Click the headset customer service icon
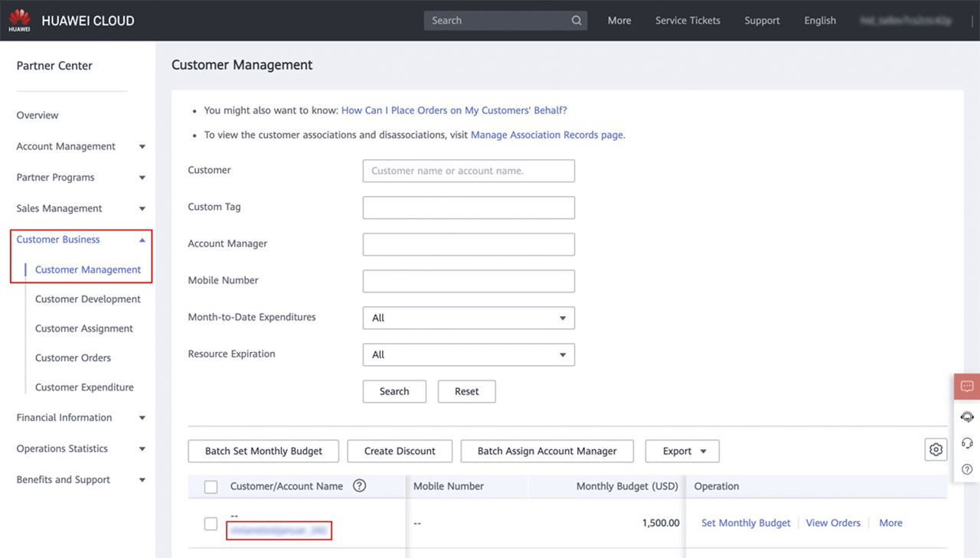Screen dimensions: 980x558 967,443
